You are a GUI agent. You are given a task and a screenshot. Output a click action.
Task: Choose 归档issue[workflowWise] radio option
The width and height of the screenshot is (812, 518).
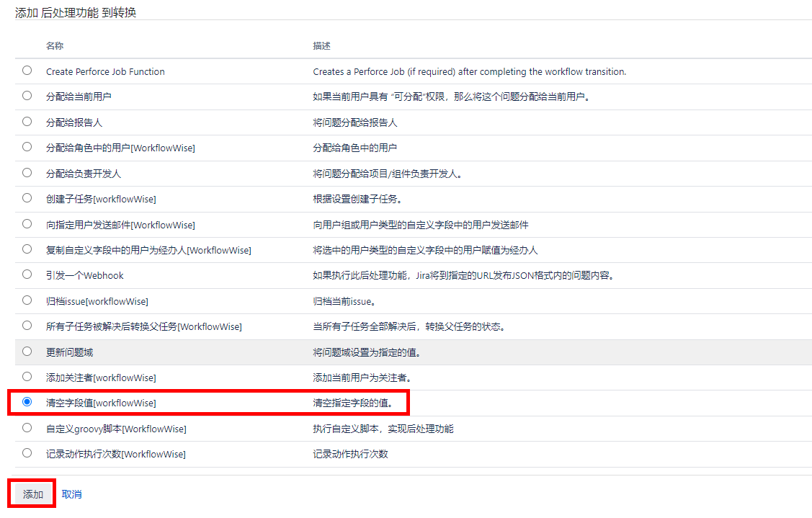[27, 300]
